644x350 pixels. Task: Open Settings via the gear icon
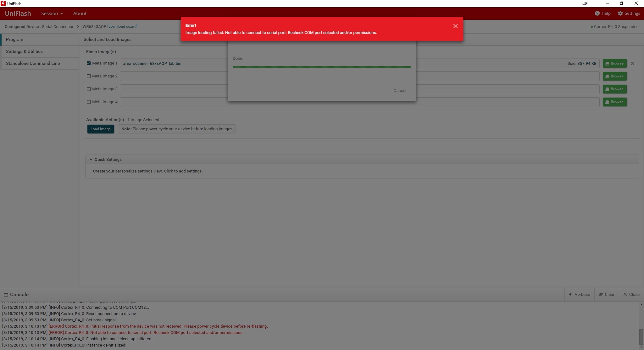click(x=620, y=13)
